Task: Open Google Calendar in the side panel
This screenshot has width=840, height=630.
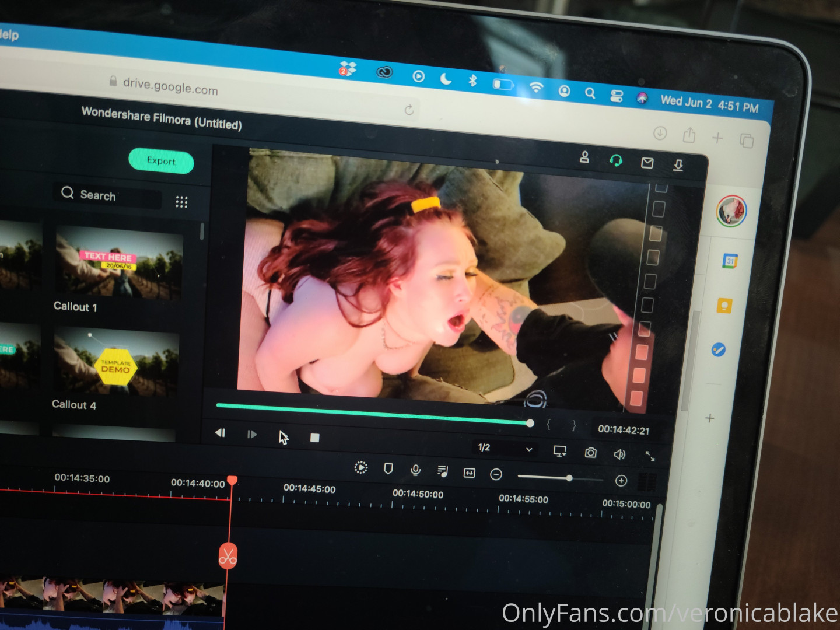Action: pyautogui.click(x=730, y=261)
